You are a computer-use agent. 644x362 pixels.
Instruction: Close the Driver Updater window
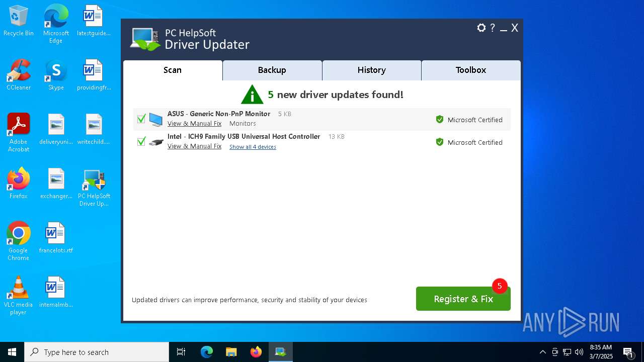515,28
